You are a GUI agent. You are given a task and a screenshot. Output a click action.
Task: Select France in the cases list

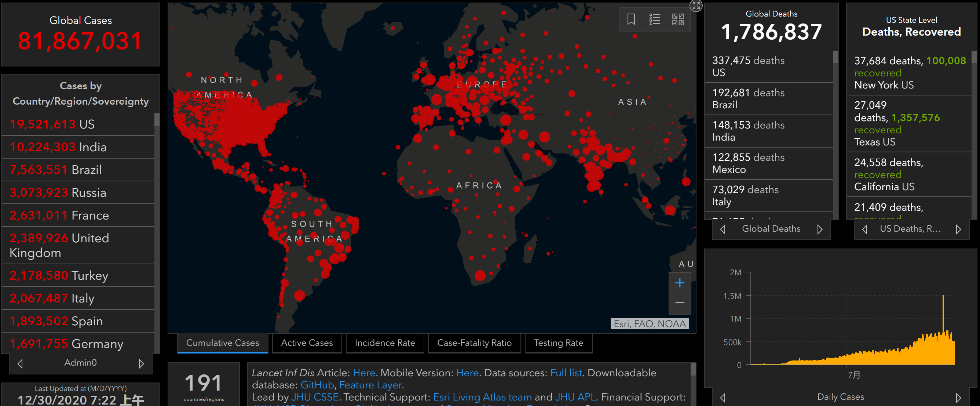coord(78,215)
